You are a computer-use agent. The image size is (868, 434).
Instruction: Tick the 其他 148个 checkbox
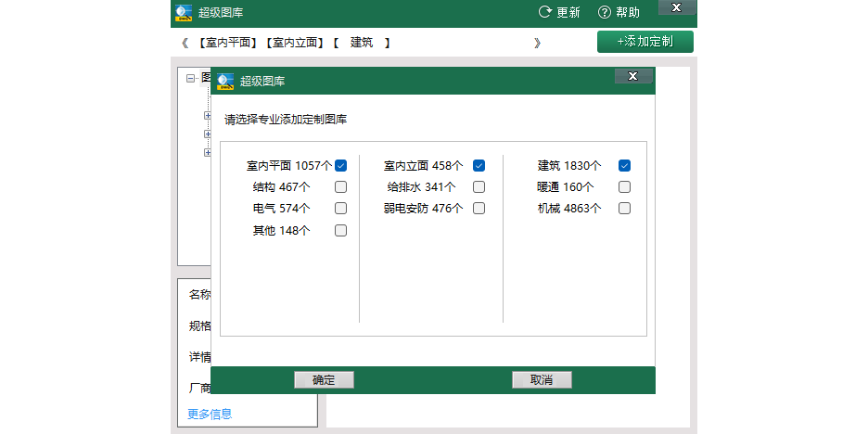pyautogui.click(x=341, y=230)
